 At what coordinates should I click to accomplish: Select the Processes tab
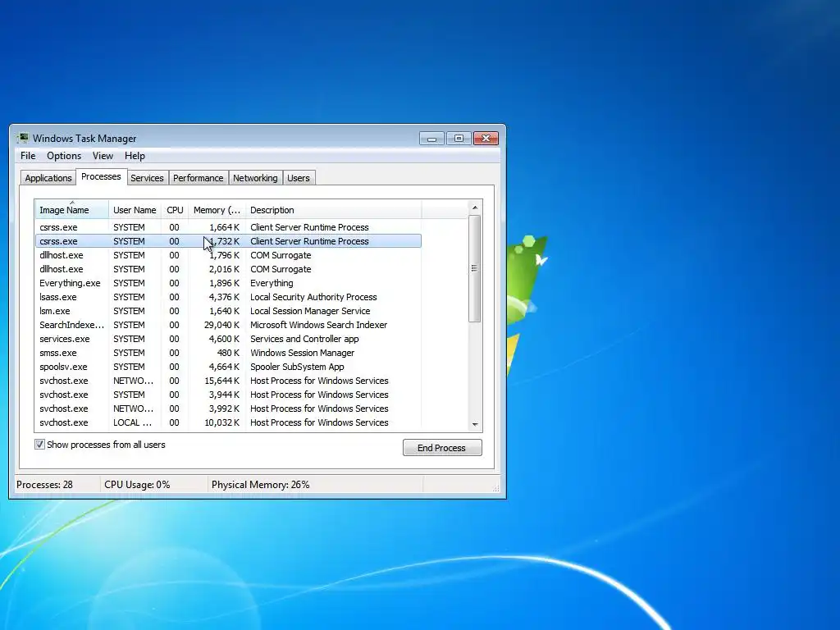(101, 177)
